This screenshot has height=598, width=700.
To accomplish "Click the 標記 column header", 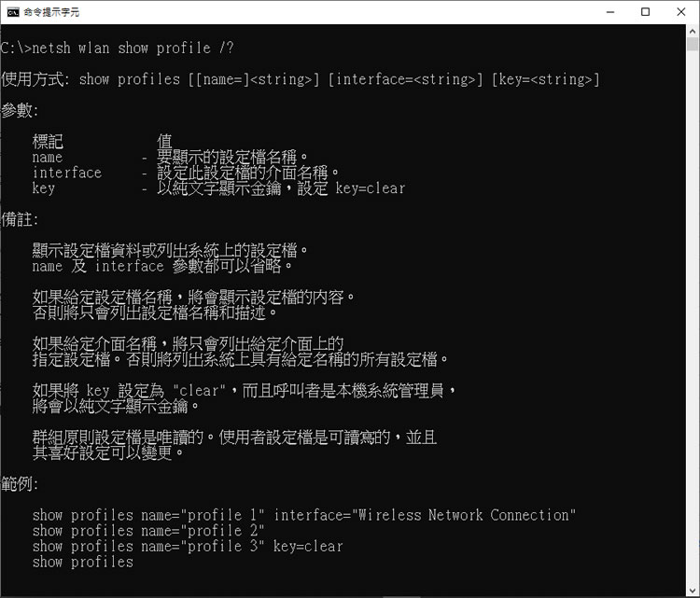I will pyautogui.click(x=48, y=142).
